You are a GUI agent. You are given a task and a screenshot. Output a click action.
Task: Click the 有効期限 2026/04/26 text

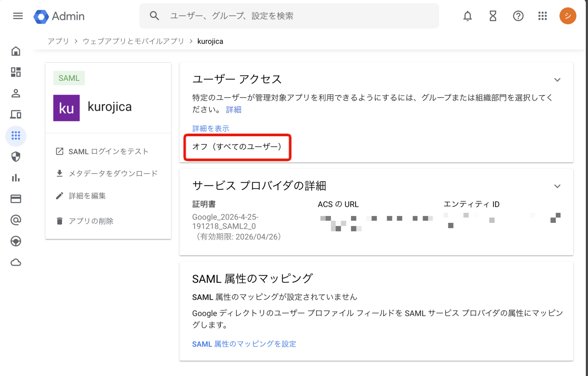pyautogui.click(x=239, y=237)
